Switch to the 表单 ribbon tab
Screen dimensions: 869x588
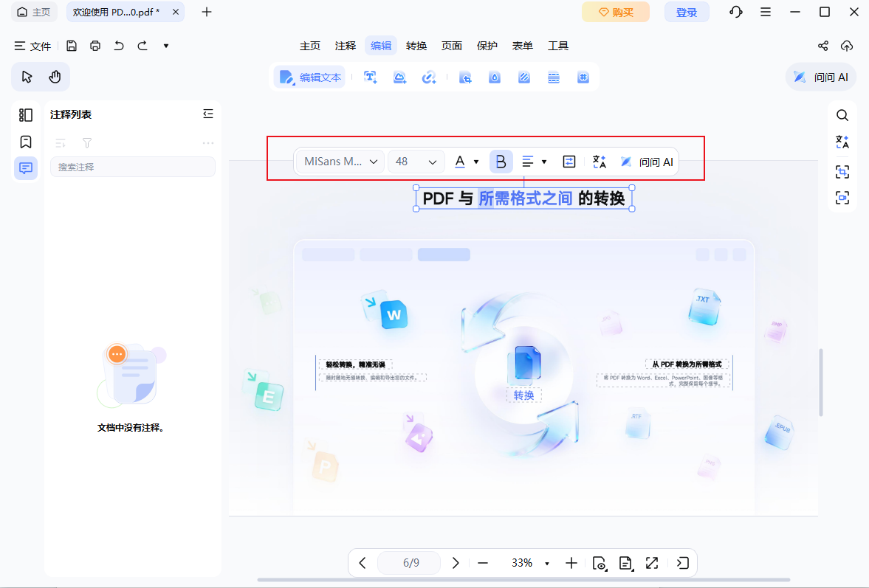point(523,46)
